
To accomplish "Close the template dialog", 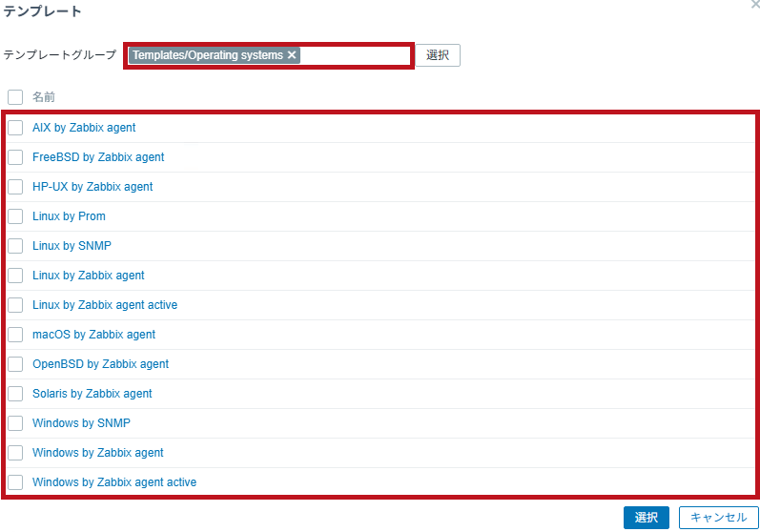I will click(x=755, y=4).
